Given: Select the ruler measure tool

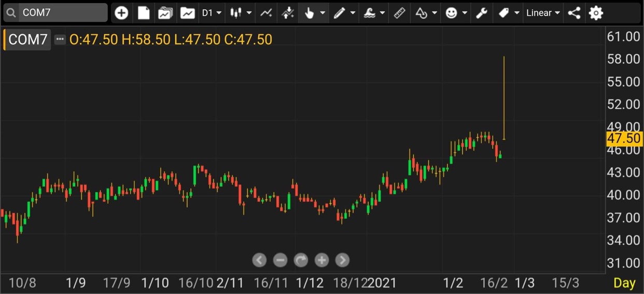Looking at the screenshot, I should click(x=399, y=13).
